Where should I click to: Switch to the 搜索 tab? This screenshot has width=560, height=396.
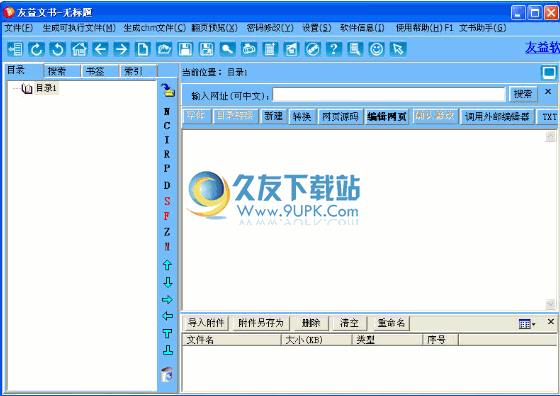[62, 71]
